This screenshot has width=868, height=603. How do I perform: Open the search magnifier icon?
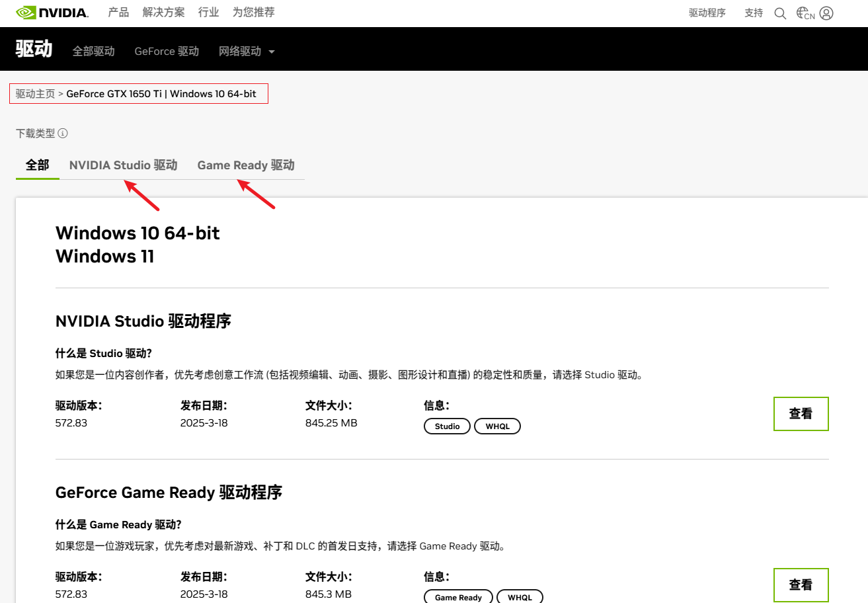780,13
